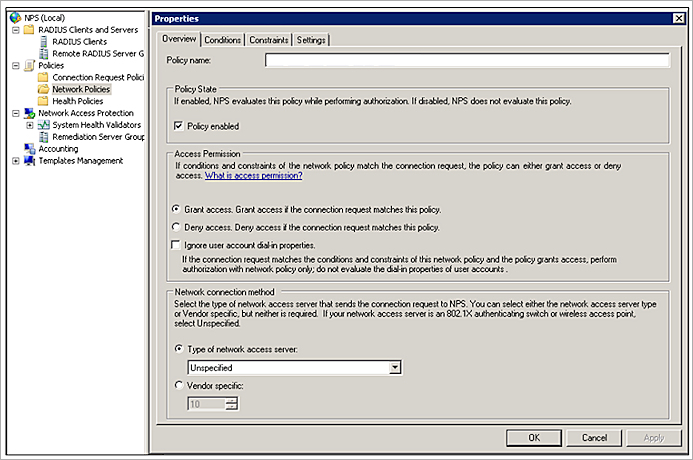Click the OK button
The width and height of the screenshot is (693, 460).
[534, 437]
